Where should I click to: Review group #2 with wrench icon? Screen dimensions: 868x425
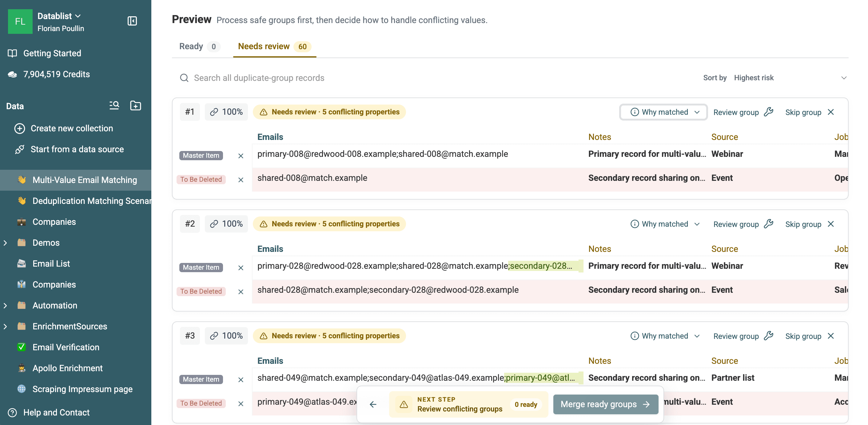point(743,224)
